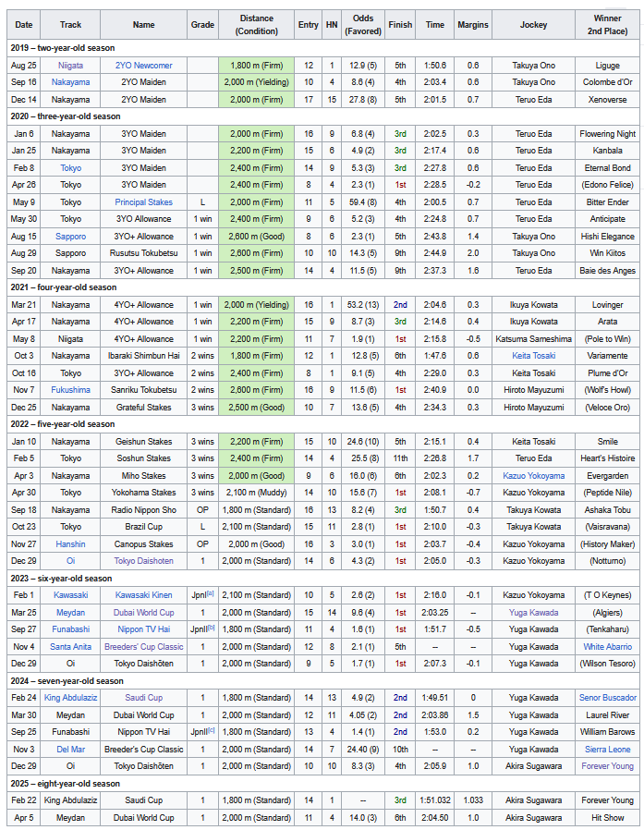Open the Dubai World Cup link in 2023 season
This screenshot has height=830, width=644.
click(x=143, y=613)
